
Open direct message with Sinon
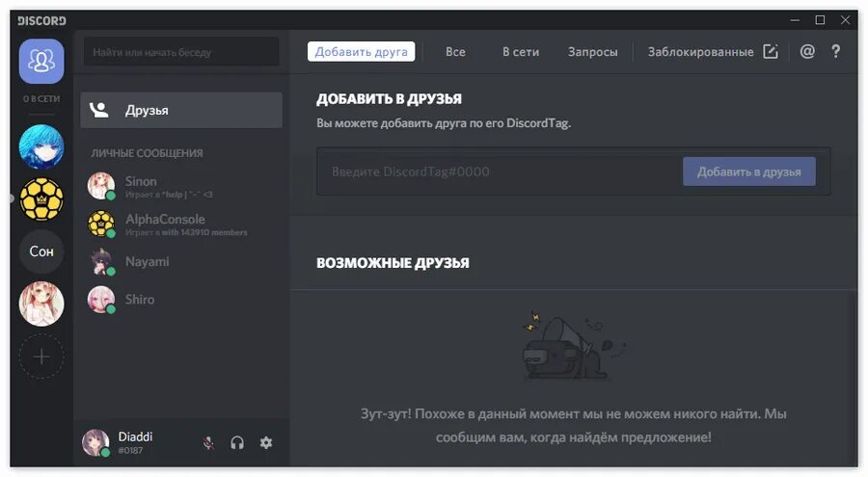click(x=181, y=186)
